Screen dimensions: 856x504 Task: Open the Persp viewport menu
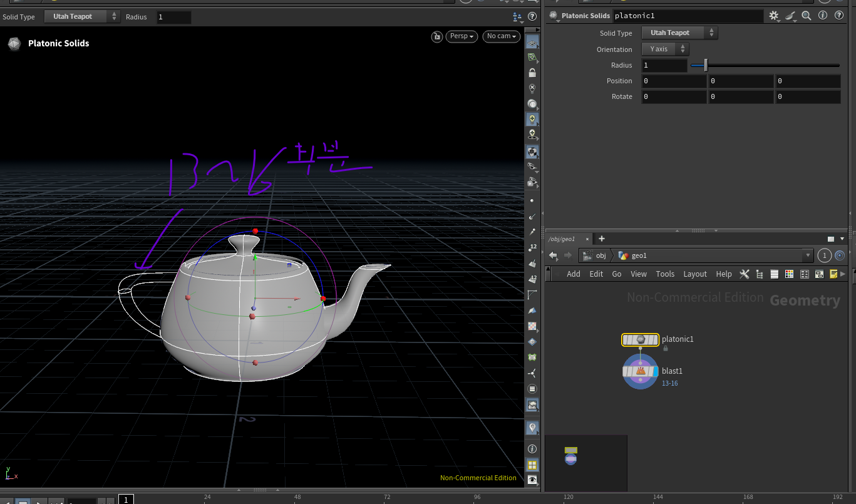pos(462,36)
